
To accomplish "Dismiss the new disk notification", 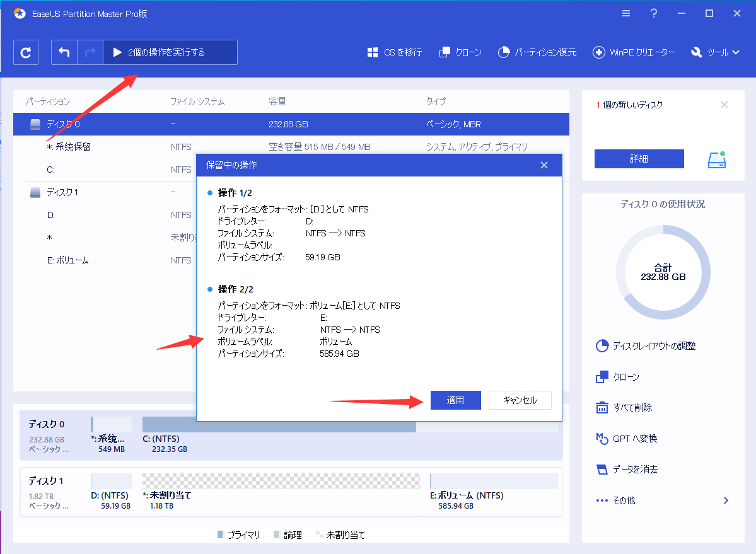I will pos(724,105).
